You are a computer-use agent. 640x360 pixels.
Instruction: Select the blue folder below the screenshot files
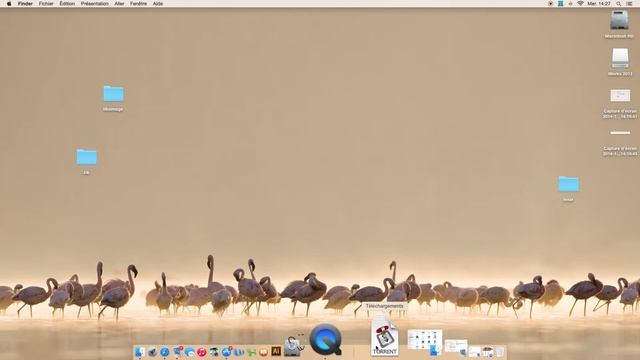coord(569,184)
